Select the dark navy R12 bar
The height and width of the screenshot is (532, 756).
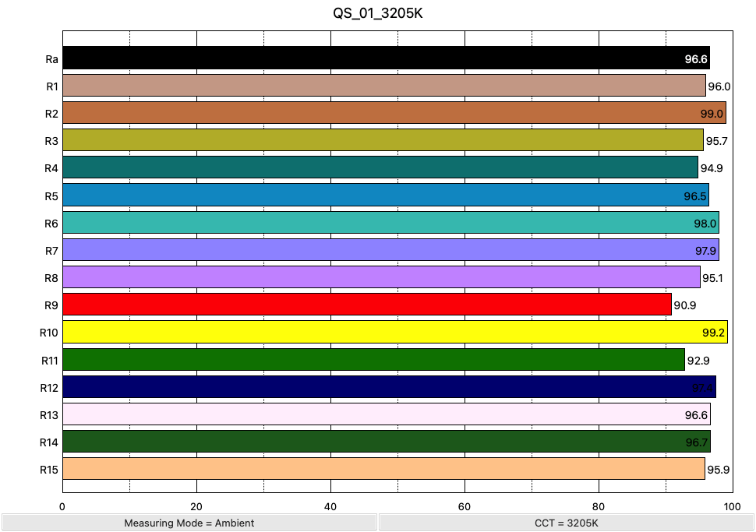[389, 387]
